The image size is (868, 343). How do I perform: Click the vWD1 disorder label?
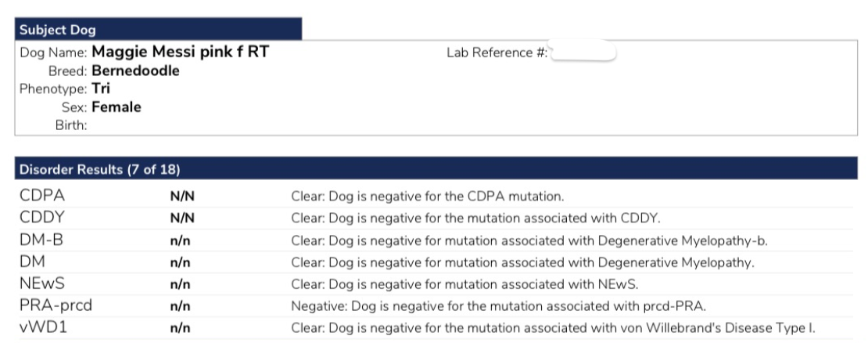[43, 327]
